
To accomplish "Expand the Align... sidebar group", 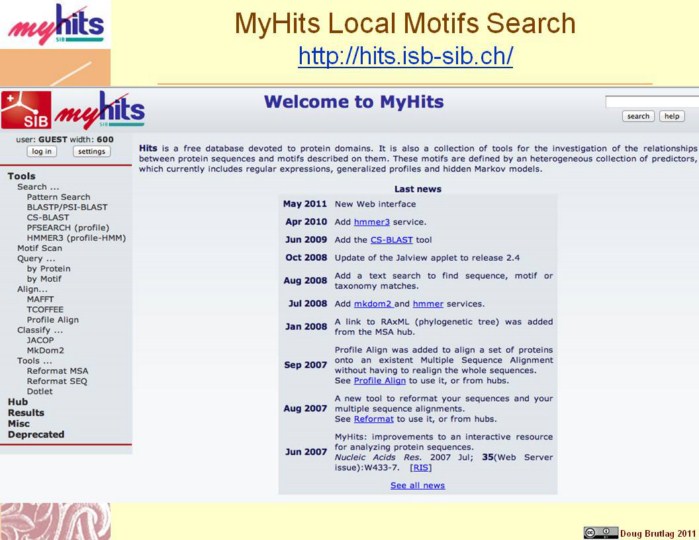I will [x=34, y=288].
